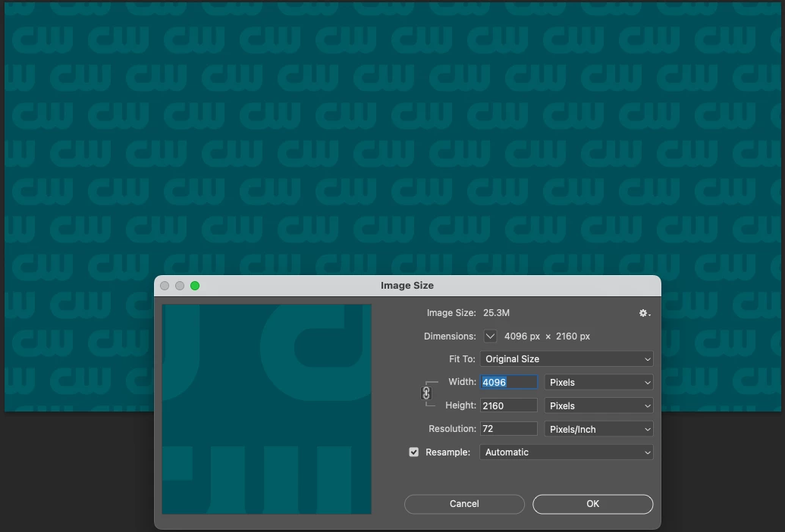
Task: Click into the Height field showing 2160
Action: pyautogui.click(x=509, y=405)
